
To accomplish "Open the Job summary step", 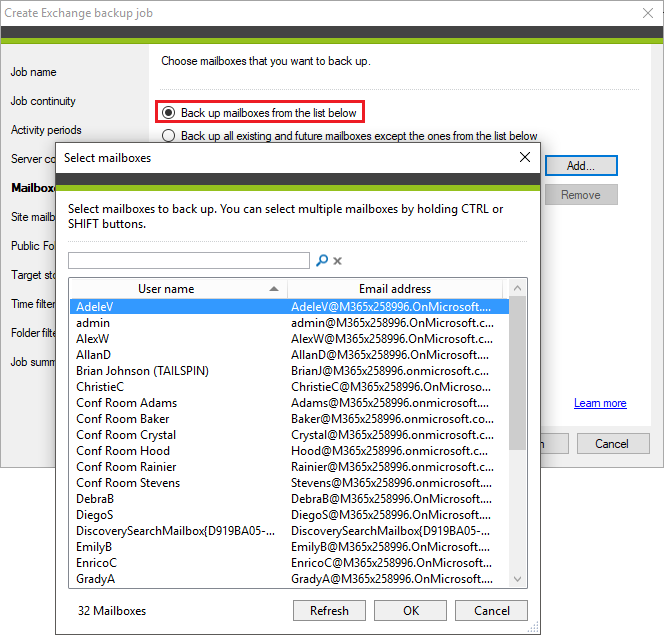I will point(33,362).
